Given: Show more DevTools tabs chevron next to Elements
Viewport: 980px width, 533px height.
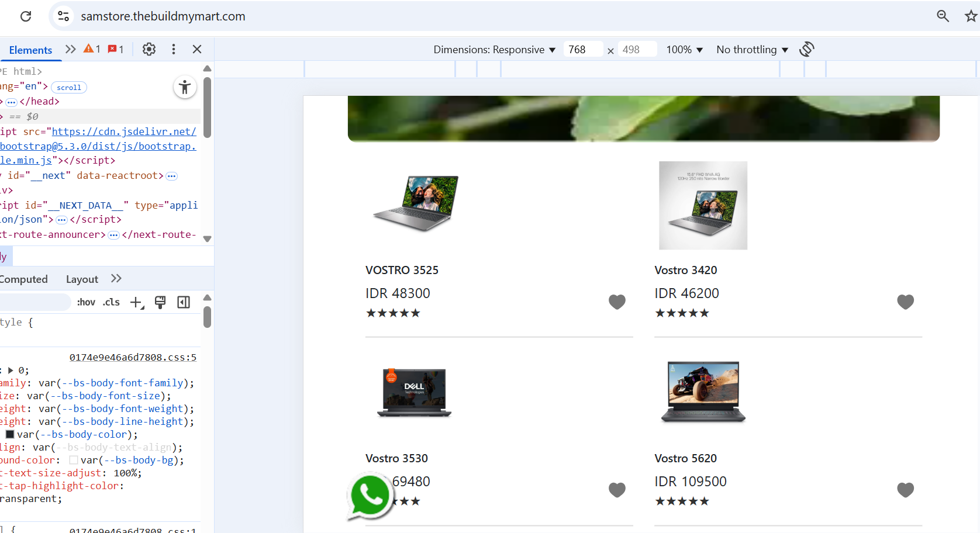Looking at the screenshot, I should point(71,49).
